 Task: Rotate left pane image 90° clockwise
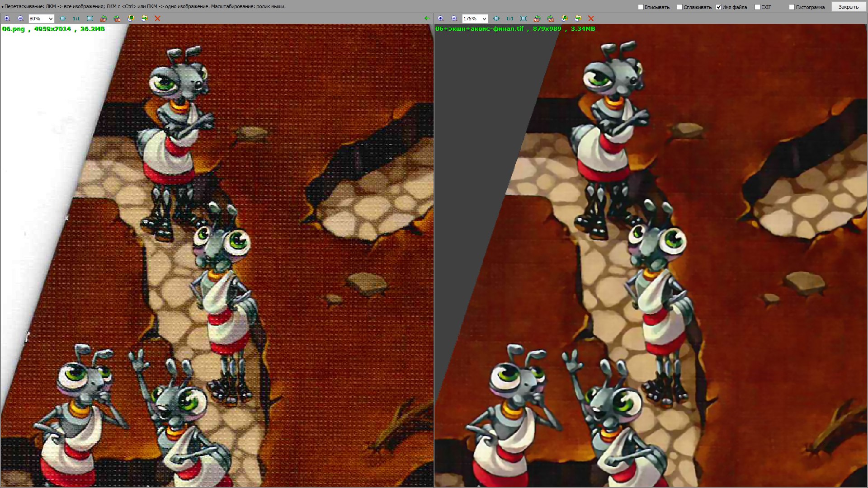[117, 19]
